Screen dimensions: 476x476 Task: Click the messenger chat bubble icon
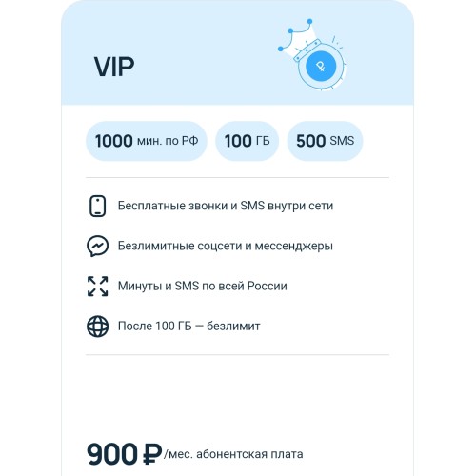click(x=97, y=246)
